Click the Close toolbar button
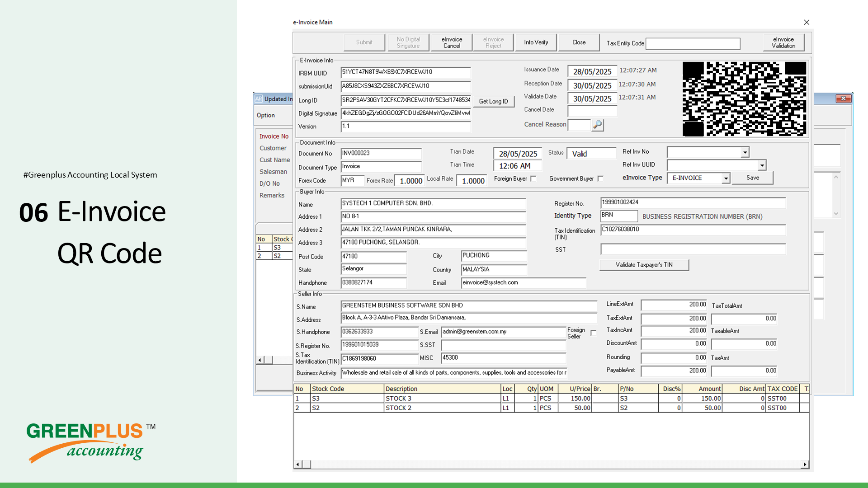 pyautogui.click(x=579, y=42)
